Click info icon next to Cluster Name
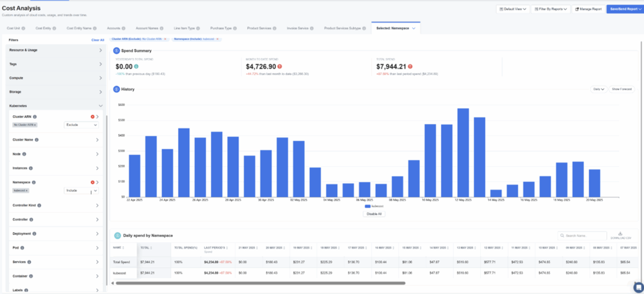The width and height of the screenshot is (644, 294). [x=36, y=140]
